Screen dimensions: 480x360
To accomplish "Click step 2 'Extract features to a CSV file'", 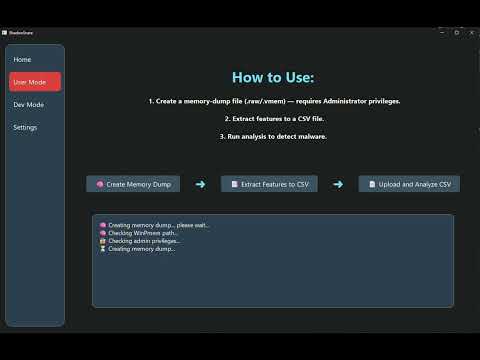I will pyautogui.click(x=274, y=119).
